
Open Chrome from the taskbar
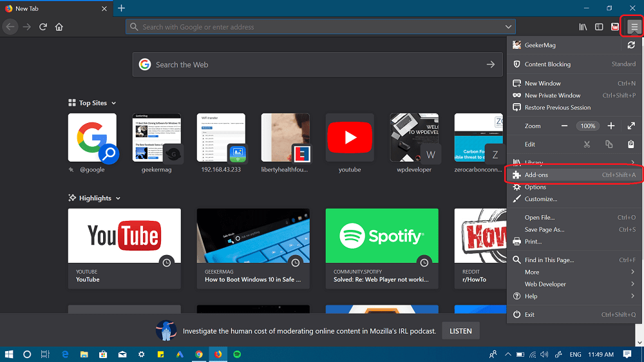pyautogui.click(x=199, y=354)
